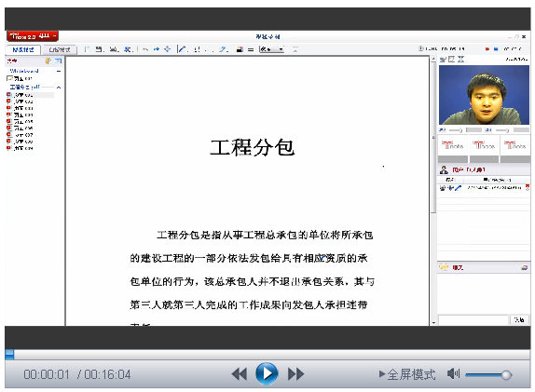Select the whiteboard page under Whiteboard

click(20, 78)
